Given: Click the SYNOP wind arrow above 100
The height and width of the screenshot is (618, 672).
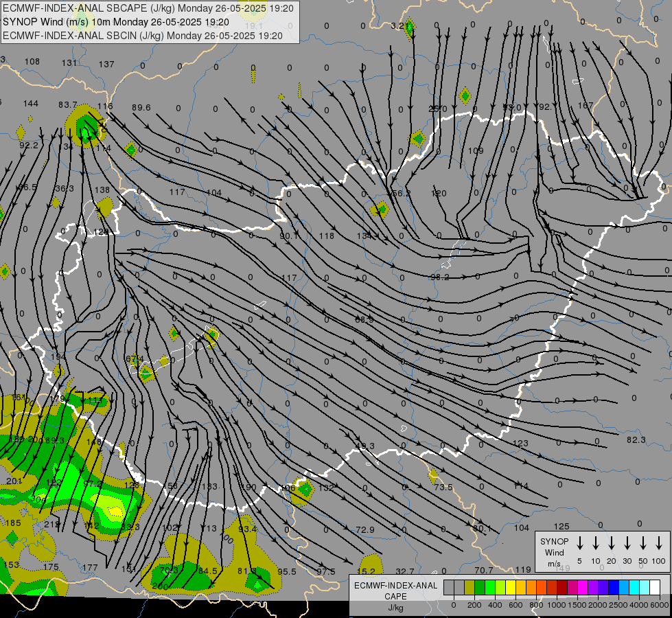Looking at the screenshot, I should 659,543.
